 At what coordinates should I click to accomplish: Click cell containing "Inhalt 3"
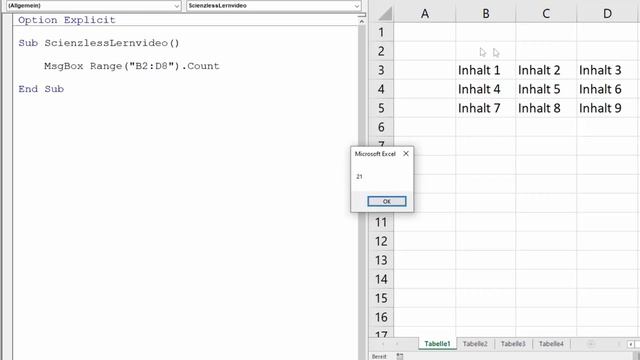pos(607,70)
